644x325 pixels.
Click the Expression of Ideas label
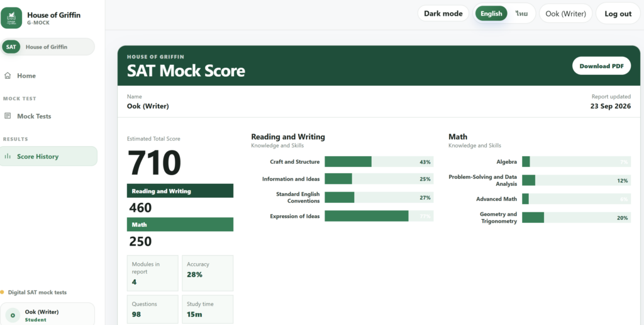coord(295,216)
